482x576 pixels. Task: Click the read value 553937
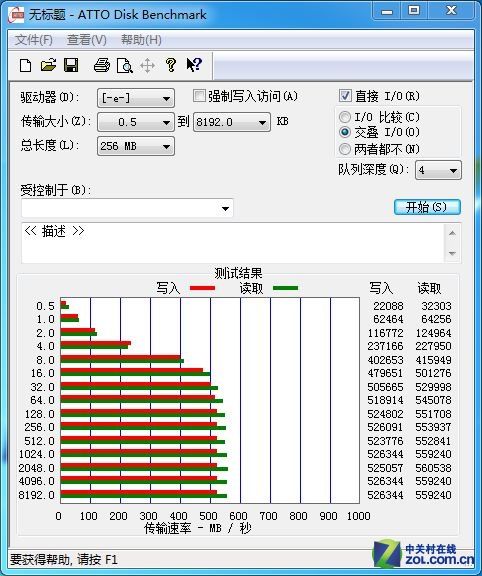(433, 427)
